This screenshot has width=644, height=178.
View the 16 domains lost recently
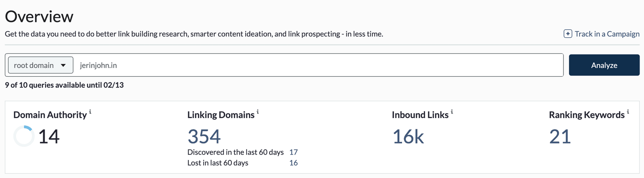pyautogui.click(x=293, y=163)
